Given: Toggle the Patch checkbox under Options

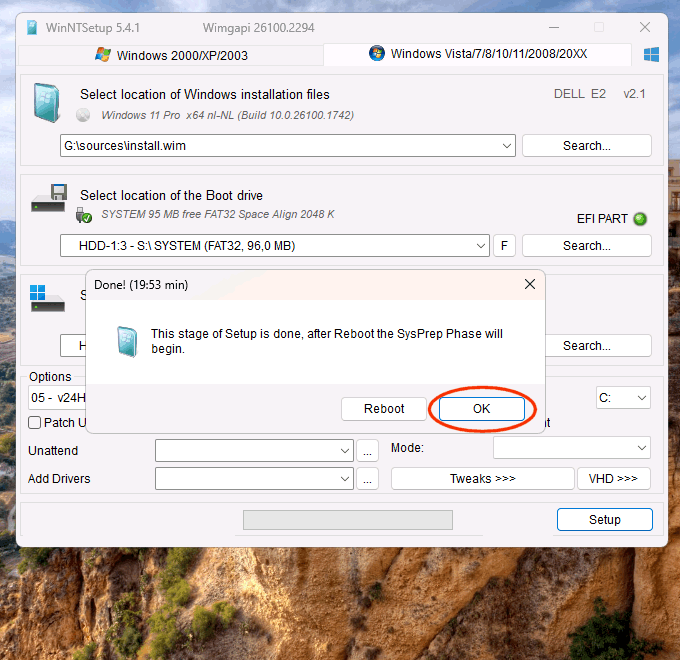Looking at the screenshot, I should (34, 422).
